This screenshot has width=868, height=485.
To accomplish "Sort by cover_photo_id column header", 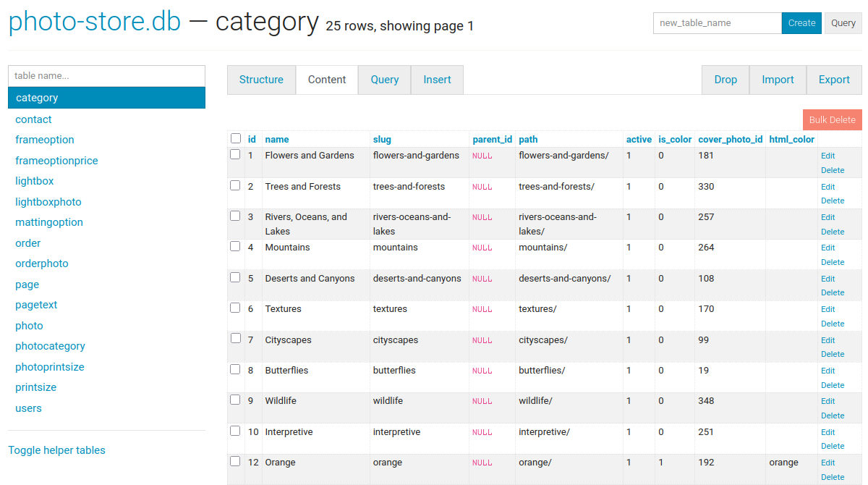I will tap(730, 139).
